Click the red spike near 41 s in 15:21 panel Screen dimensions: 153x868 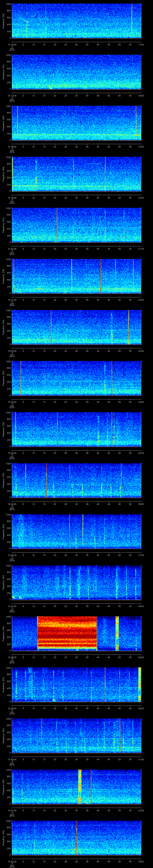click(101, 276)
